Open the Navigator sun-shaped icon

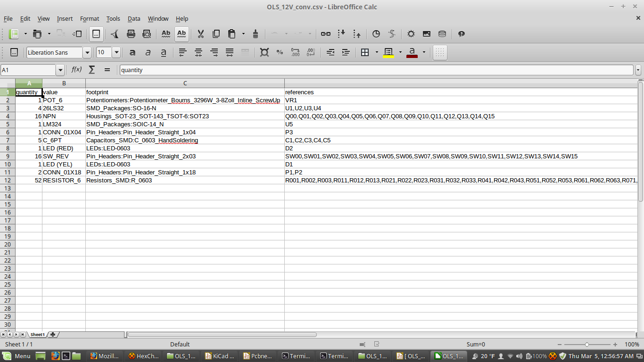click(411, 34)
